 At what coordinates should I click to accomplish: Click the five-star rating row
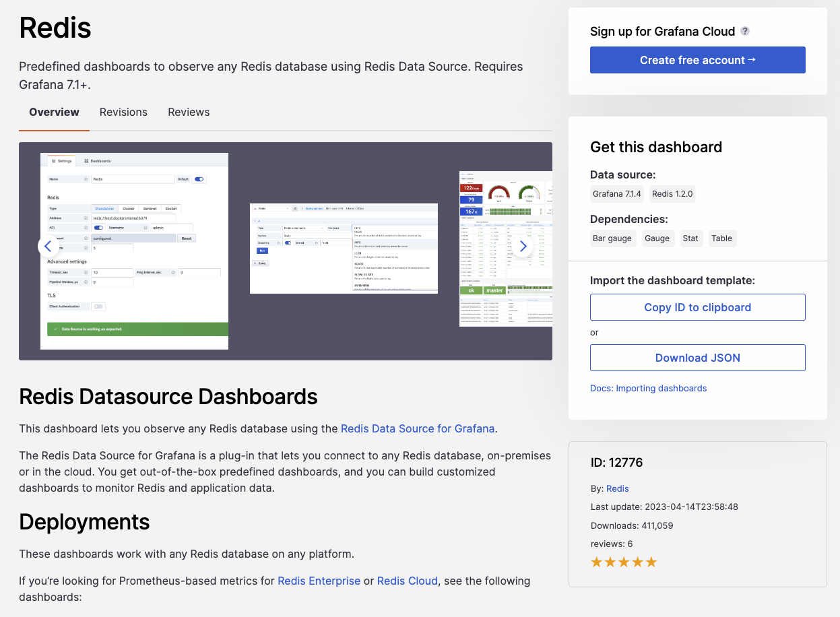pyautogui.click(x=624, y=562)
